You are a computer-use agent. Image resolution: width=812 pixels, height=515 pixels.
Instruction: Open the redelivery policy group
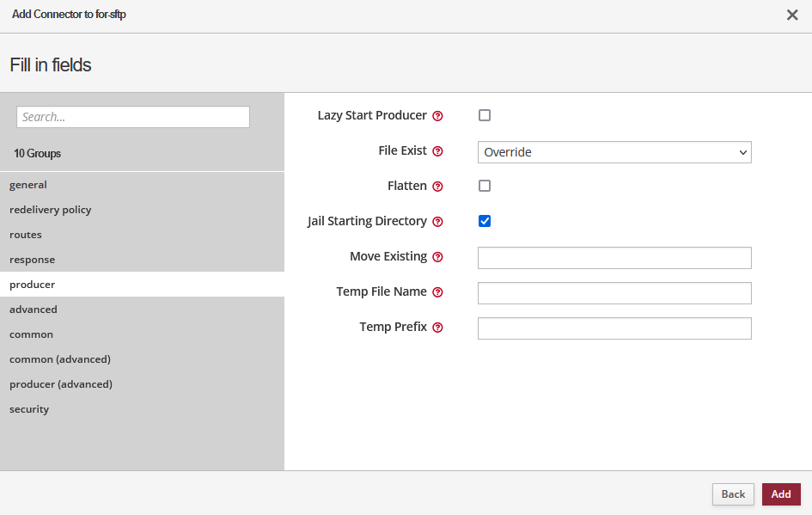(50, 210)
